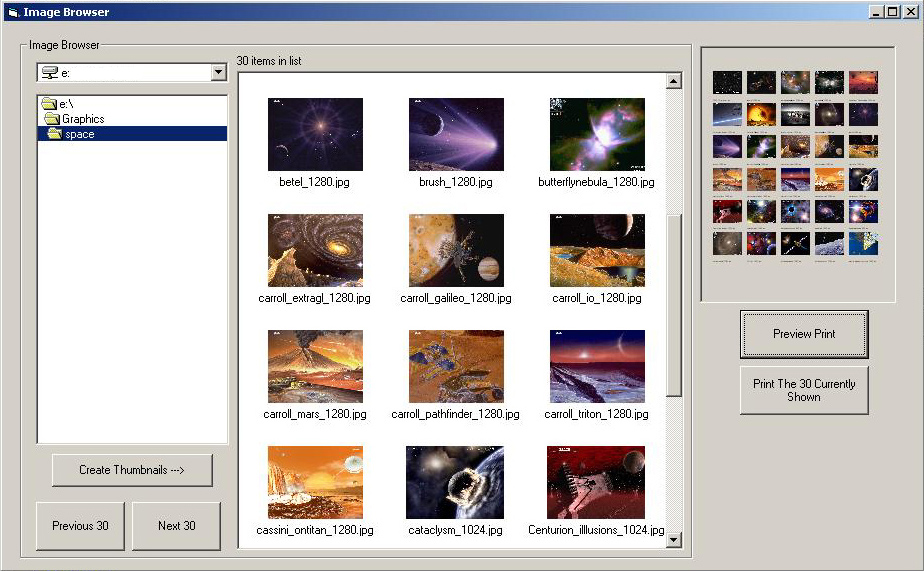Print The 30 Currently Shown images
This screenshot has width=924, height=571.
(804, 390)
